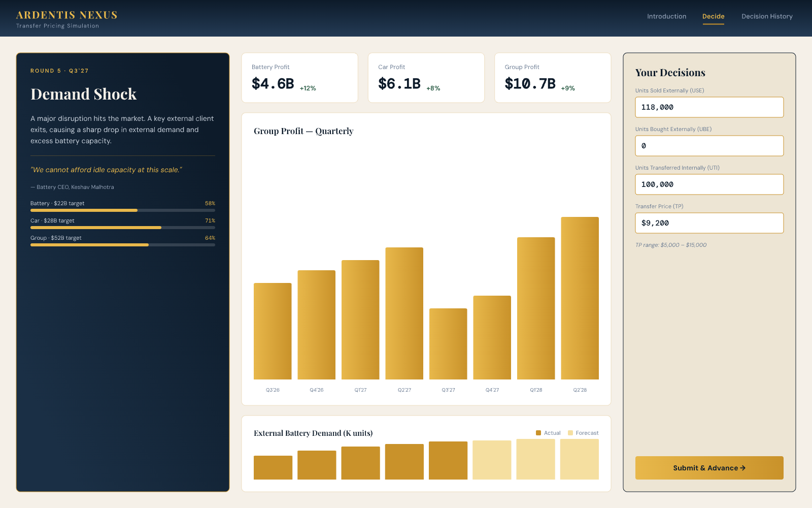Click the Ardentis Nexus logo title
Image resolution: width=812 pixels, height=508 pixels.
(x=66, y=15)
